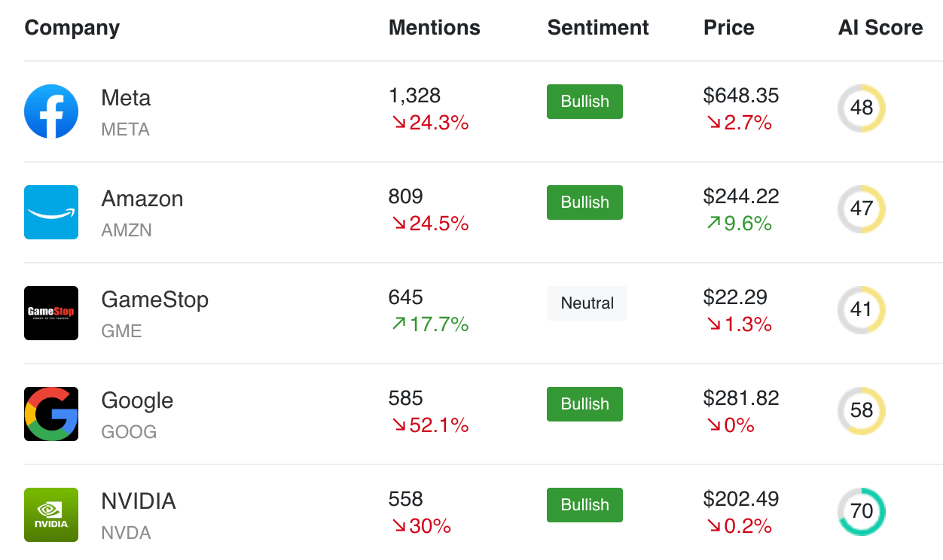Open the Amazon company name link

point(142,199)
